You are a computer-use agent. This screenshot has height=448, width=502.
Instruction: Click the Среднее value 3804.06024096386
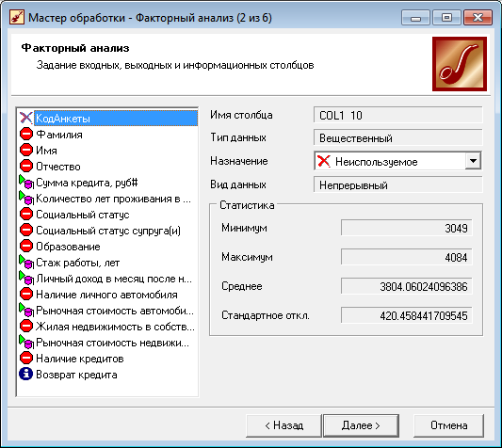point(406,286)
